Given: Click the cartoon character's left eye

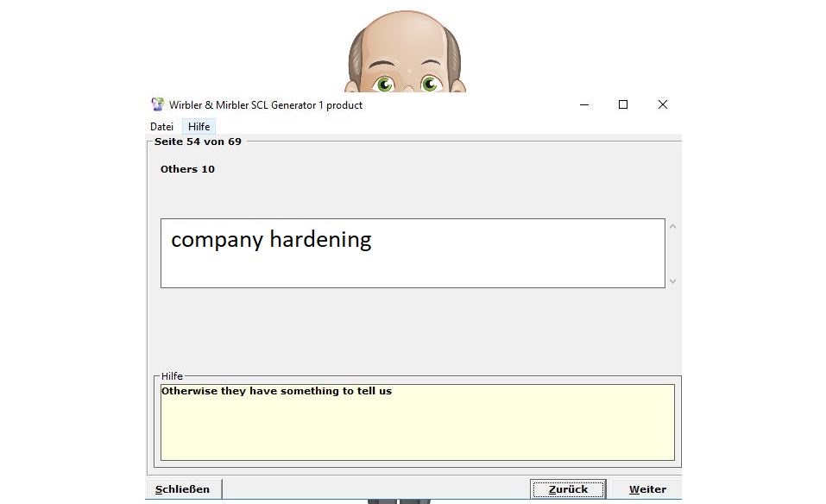Looking at the screenshot, I should pos(384,84).
